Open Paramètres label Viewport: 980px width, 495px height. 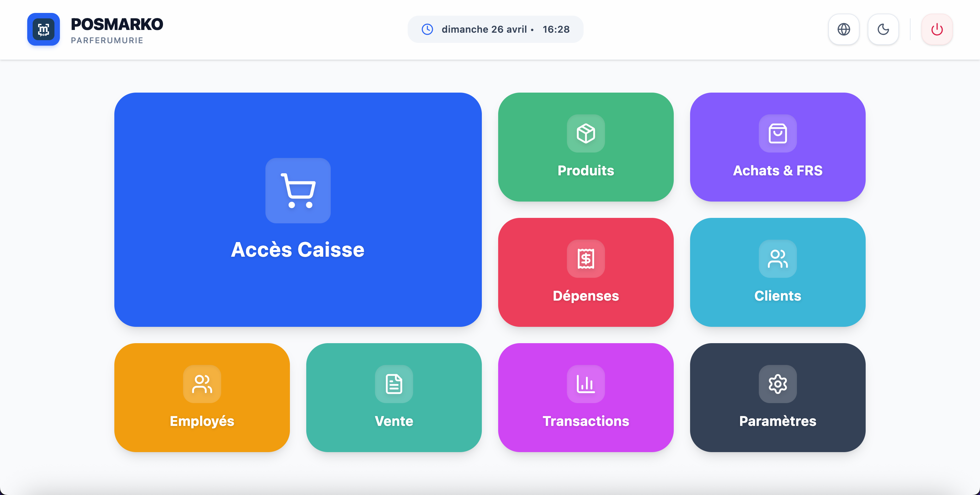777,421
